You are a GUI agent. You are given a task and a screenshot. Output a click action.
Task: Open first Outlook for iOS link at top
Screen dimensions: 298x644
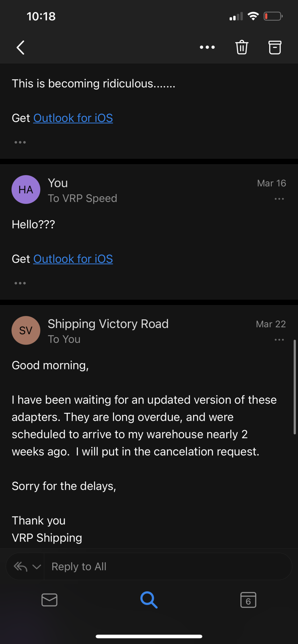[73, 118]
